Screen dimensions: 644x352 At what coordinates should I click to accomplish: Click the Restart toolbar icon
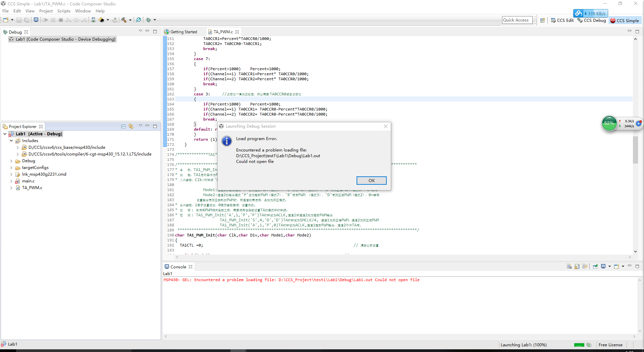[115, 20]
